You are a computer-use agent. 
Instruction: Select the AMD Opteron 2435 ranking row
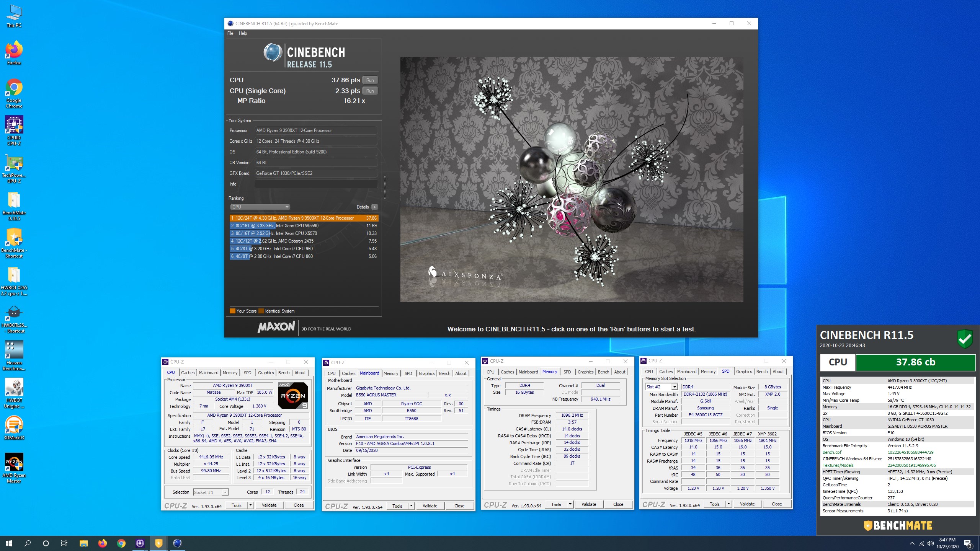click(304, 241)
